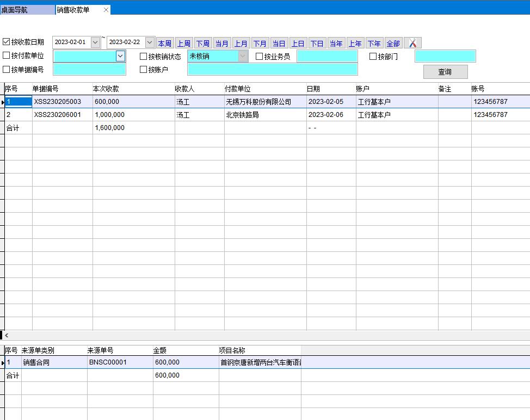The height and width of the screenshot is (420, 530).
Task: Pick the 当年 date range shortcut
Action: pyautogui.click(x=336, y=43)
